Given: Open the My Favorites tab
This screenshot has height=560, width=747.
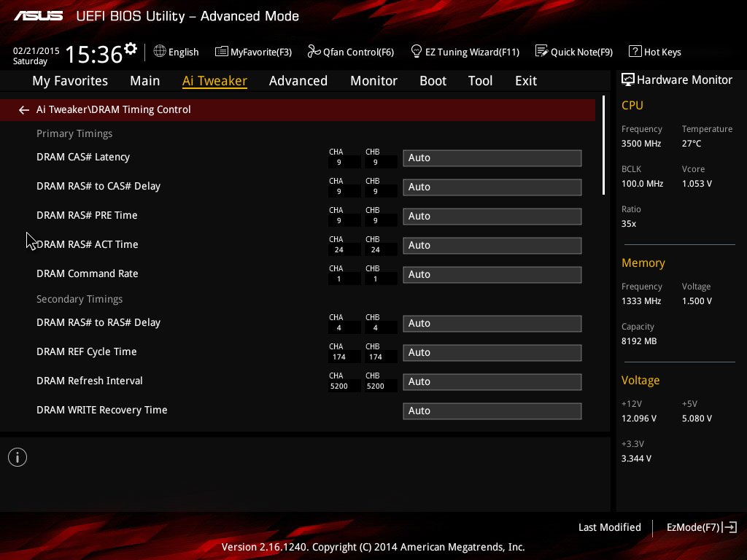Looking at the screenshot, I should coord(70,81).
